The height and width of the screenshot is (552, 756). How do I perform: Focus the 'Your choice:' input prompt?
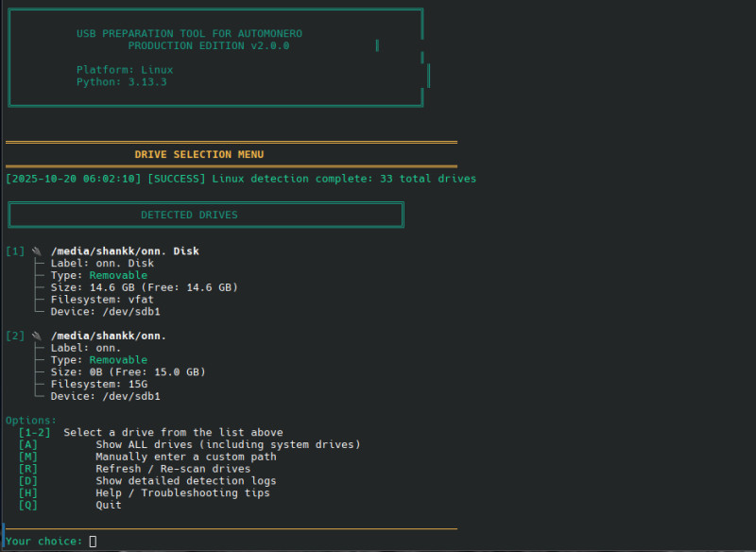(x=93, y=542)
